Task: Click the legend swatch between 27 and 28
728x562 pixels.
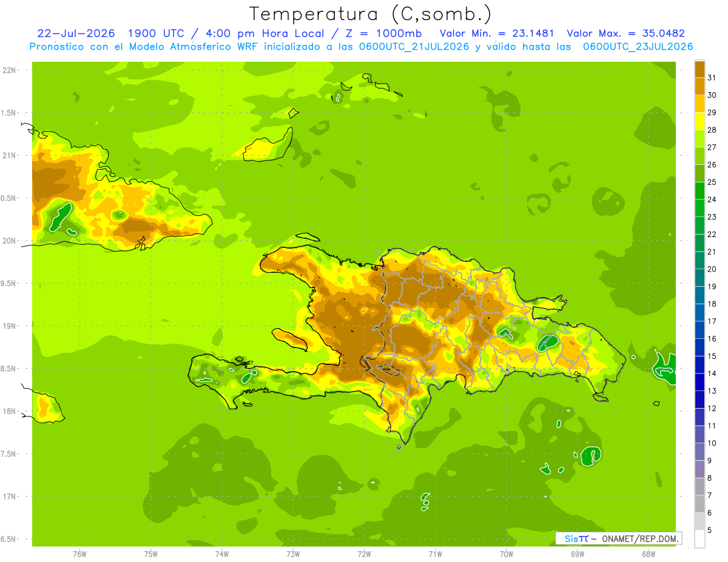Action: coord(699,138)
